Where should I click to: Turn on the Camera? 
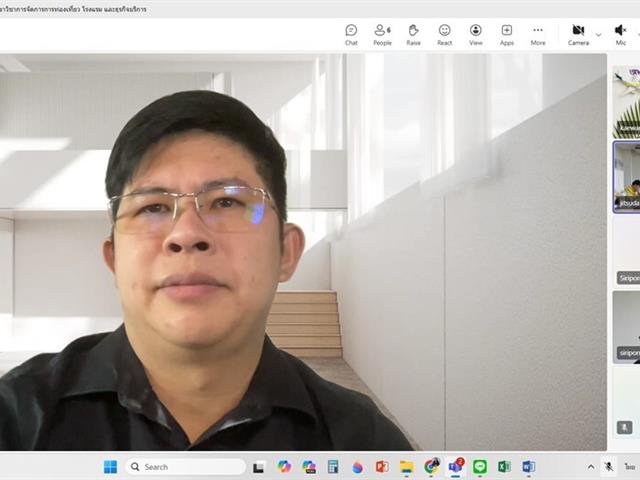click(x=578, y=35)
